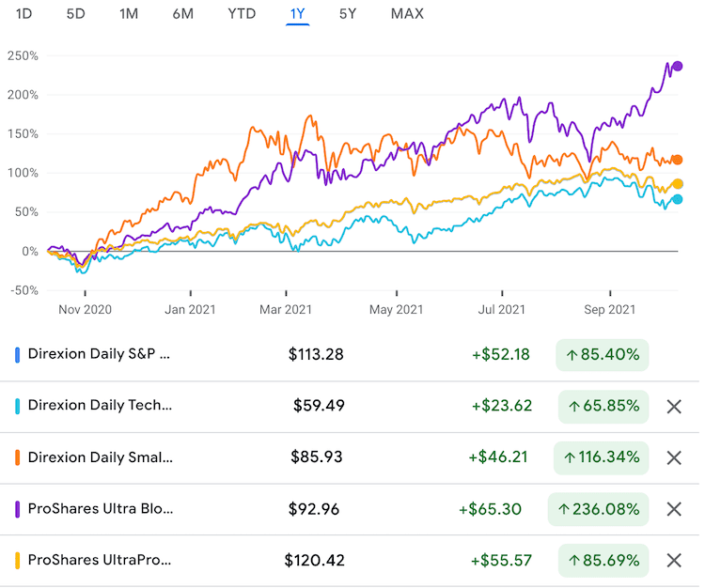Click the $113.28 price value

(x=316, y=354)
